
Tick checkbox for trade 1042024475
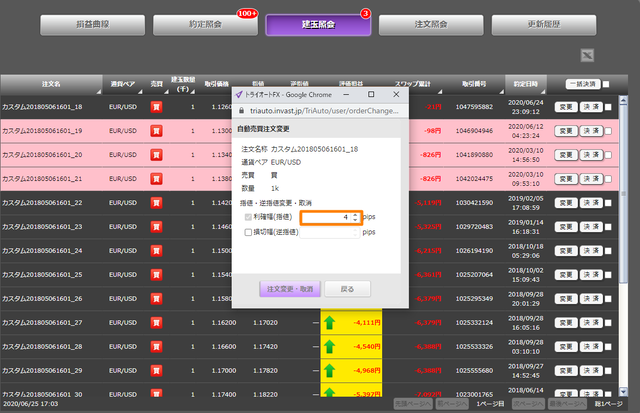[608, 179]
